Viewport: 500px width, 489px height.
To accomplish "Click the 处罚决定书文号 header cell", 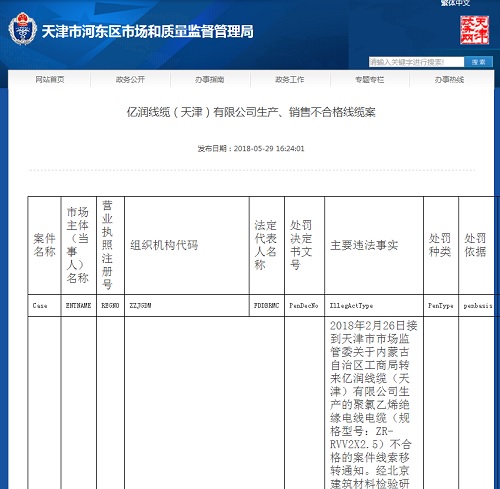I will (304, 245).
